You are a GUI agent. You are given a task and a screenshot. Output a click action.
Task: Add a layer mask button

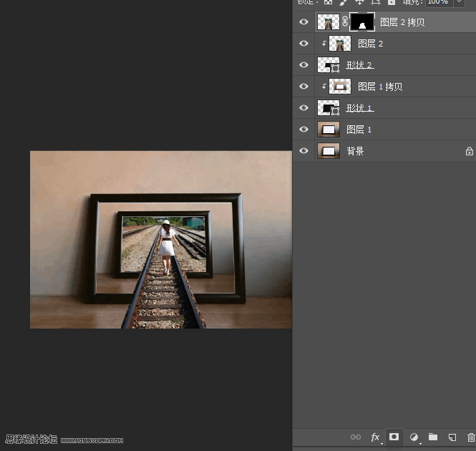394,437
